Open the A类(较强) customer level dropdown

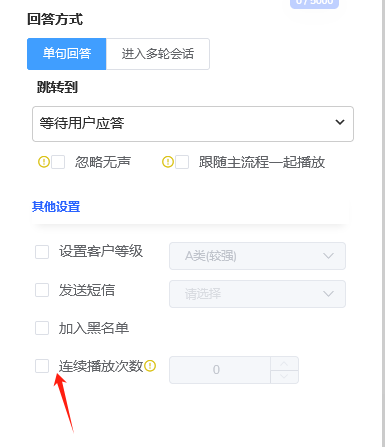(257, 256)
